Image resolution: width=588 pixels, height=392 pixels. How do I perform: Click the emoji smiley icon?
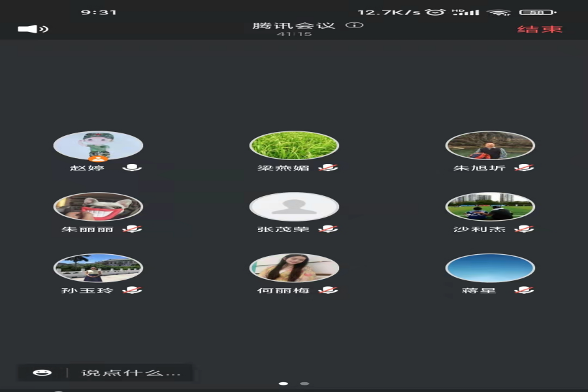tap(42, 372)
